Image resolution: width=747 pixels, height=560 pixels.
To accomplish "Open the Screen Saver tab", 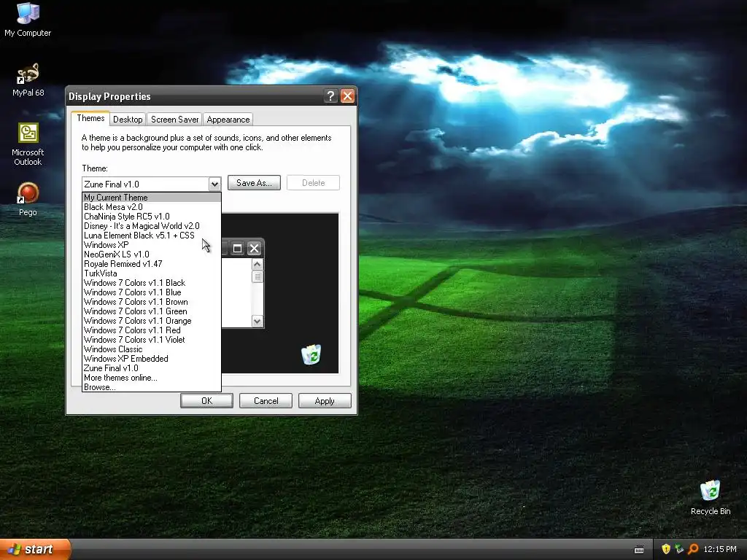I will point(175,120).
